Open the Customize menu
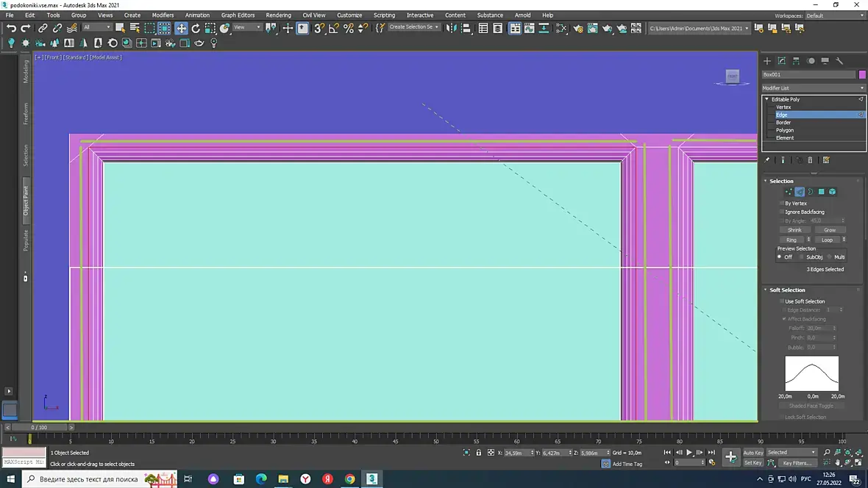Image resolution: width=868 pixels, height=488 pixels. click(x=349, y=15)
